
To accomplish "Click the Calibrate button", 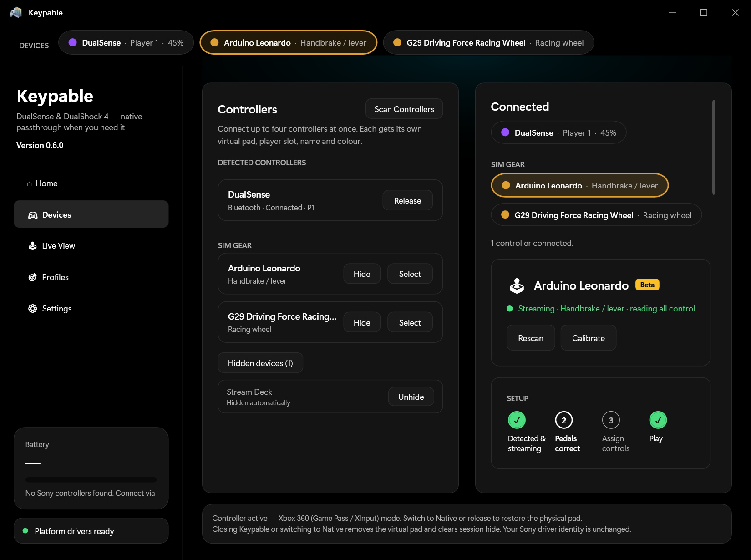I will tap(589, 338).
